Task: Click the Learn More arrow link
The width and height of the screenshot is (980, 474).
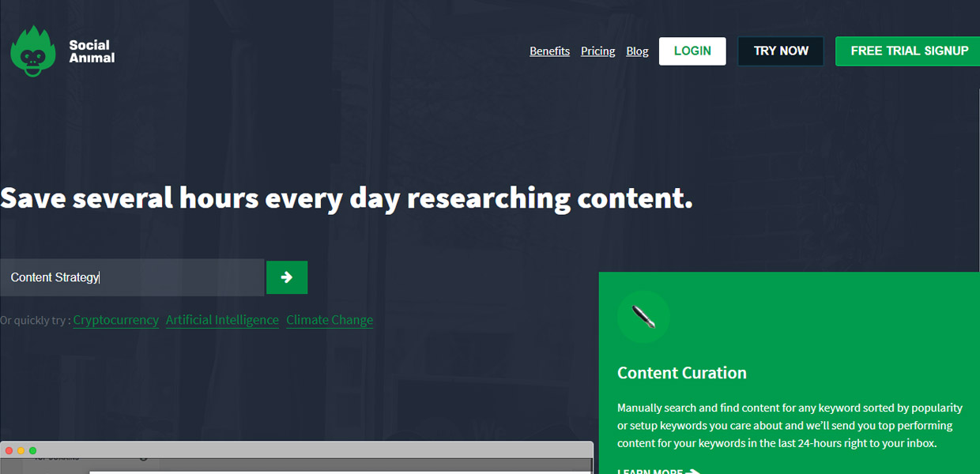Action: tap(659, 471)
